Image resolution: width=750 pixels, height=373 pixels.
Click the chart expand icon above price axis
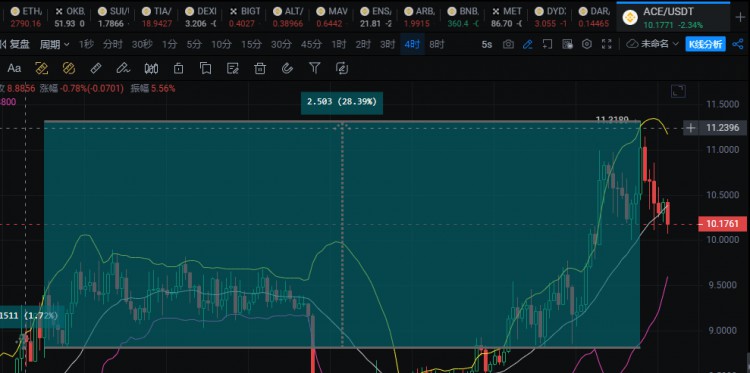click(678, 91)
